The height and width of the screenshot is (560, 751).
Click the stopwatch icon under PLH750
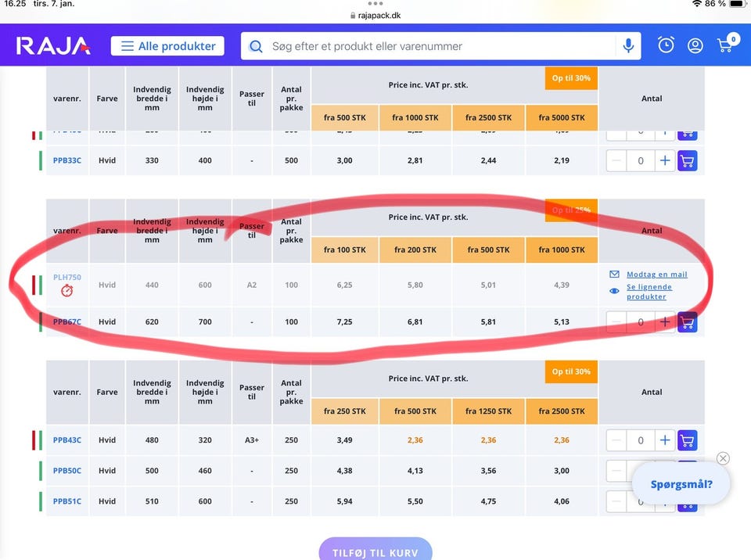click(x=67, y=291)
